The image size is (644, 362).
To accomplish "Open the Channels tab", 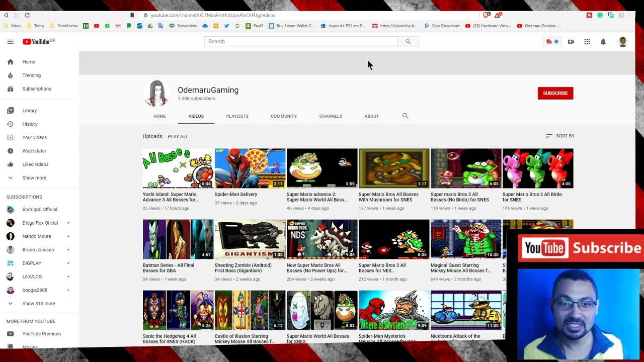I will tap(331, 116).
